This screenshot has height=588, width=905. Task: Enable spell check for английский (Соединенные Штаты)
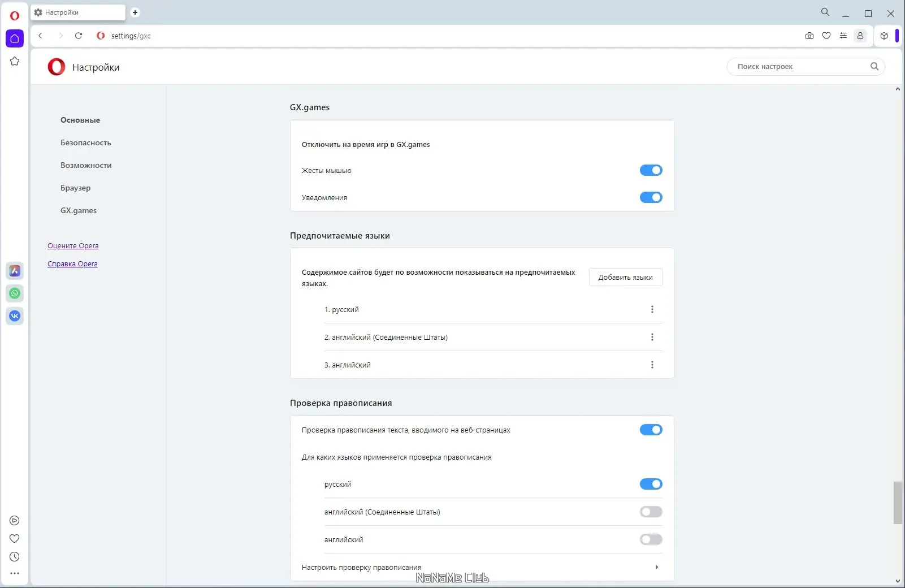tap(651, 512)
